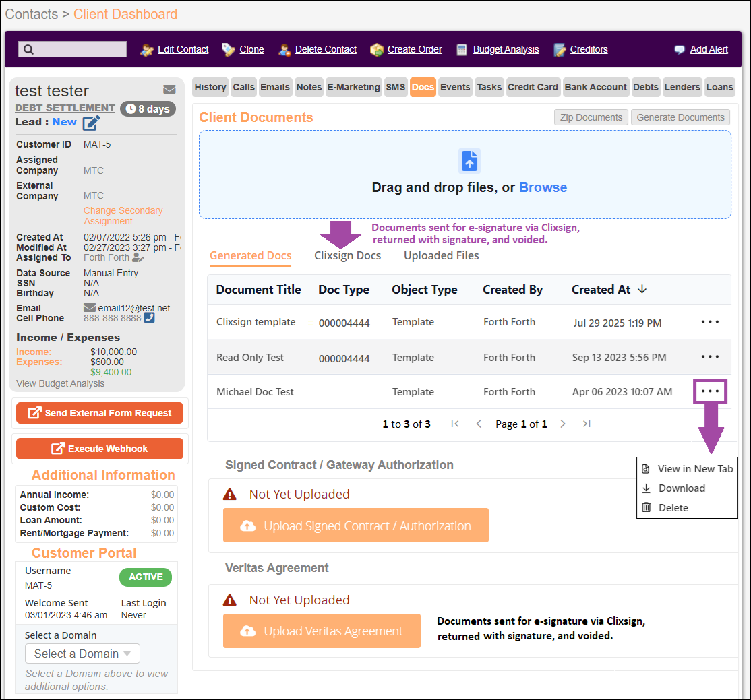751x700 pixels.
Task: Go to last page of documents
Action: point(587,424)
